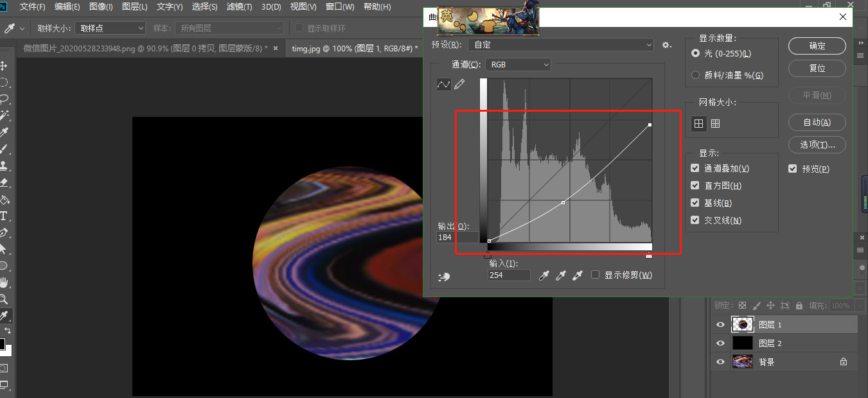This screenshot has width=868, height=398.
Task: Click the white point eyedropper
Action: [577, 275]
